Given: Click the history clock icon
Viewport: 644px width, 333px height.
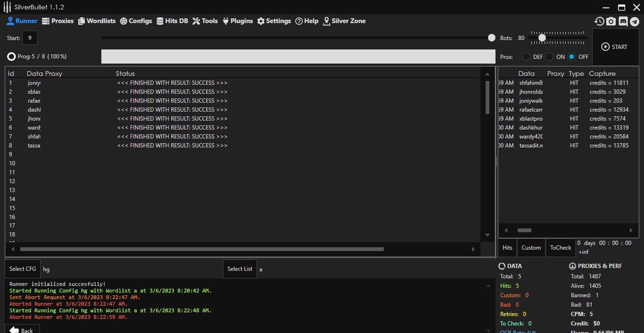Looking at the screenshot, I should point(599,21).
